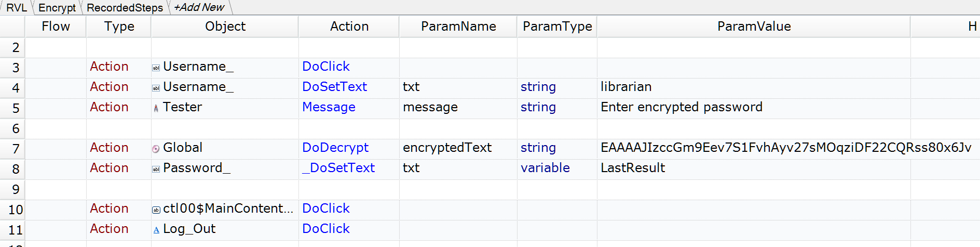Click the Username_ object icon in row 3
Viewport: 980px width, 247px height.
click(x=156, y=68)
